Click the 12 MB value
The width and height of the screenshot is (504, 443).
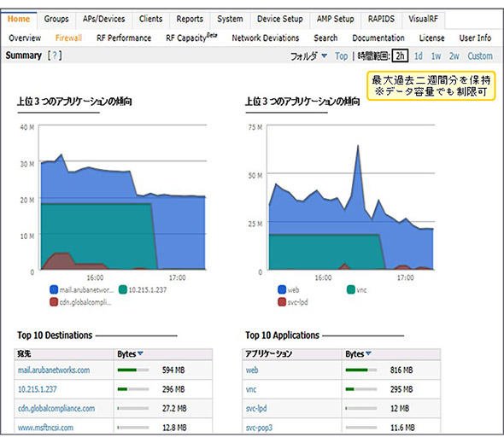[400, 409]
